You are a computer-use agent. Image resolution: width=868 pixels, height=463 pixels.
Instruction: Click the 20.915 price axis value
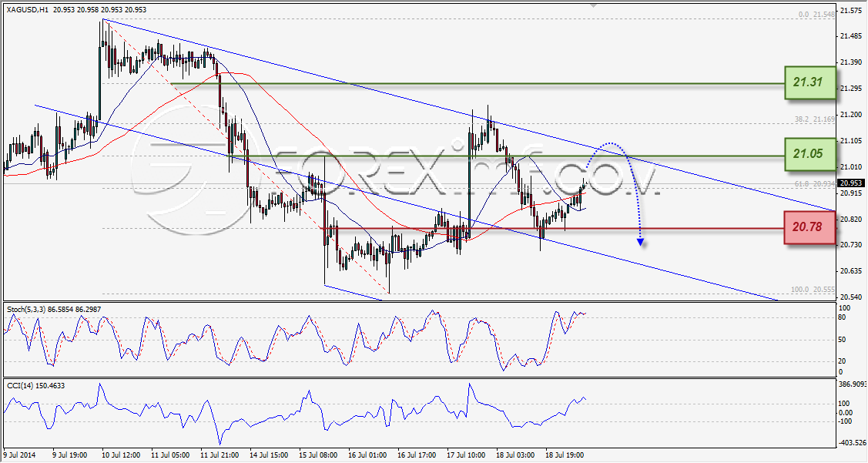(850, 193)
